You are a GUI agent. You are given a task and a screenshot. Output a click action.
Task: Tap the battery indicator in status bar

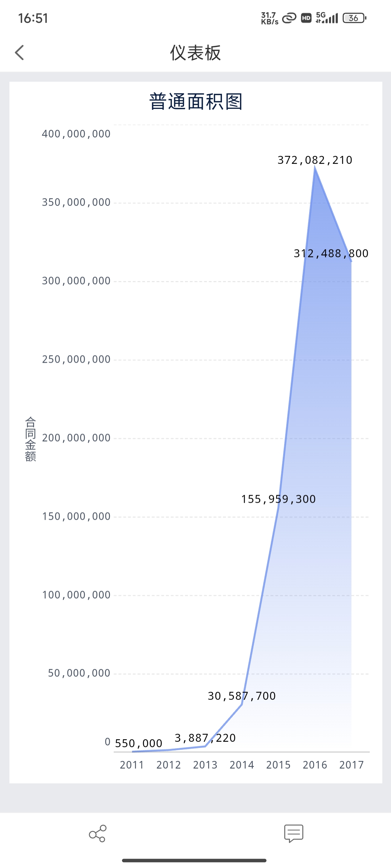pos(354,18)
